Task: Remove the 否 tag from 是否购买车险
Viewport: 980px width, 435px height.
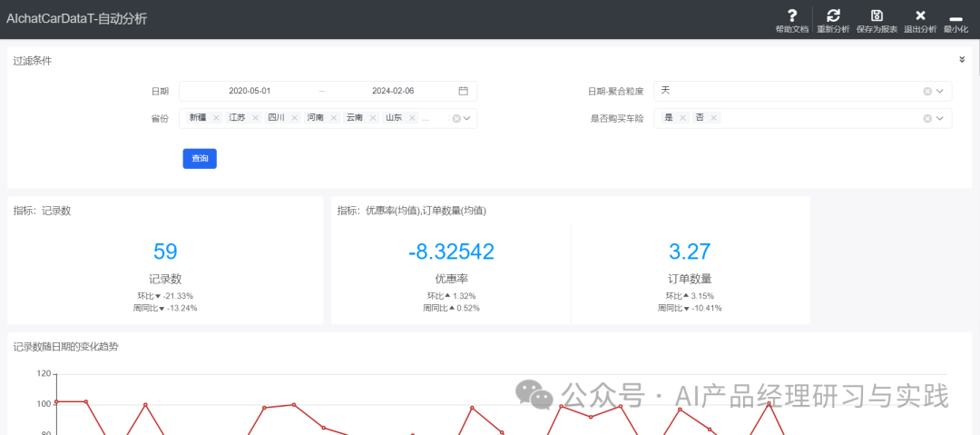Action: click(714, 118)
